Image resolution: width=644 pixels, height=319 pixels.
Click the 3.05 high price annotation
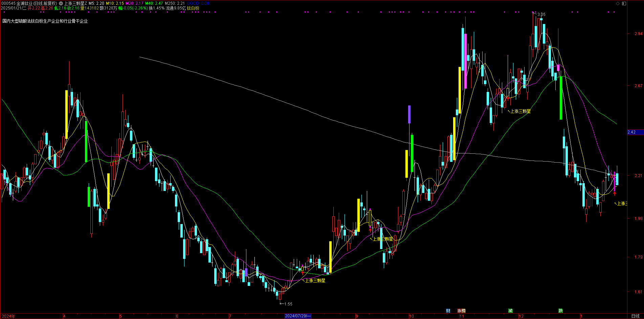point(541,15)
